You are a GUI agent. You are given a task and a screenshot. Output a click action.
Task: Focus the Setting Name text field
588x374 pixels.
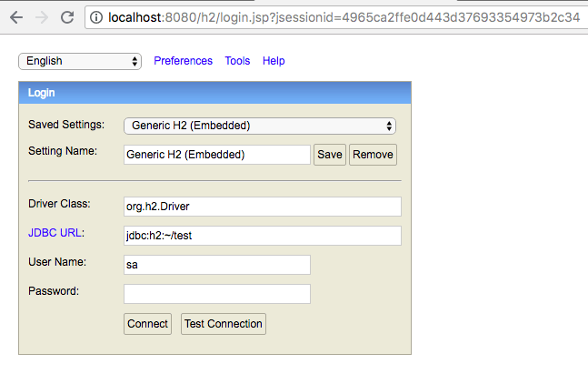pyautogui.click(x=217, y=155)
